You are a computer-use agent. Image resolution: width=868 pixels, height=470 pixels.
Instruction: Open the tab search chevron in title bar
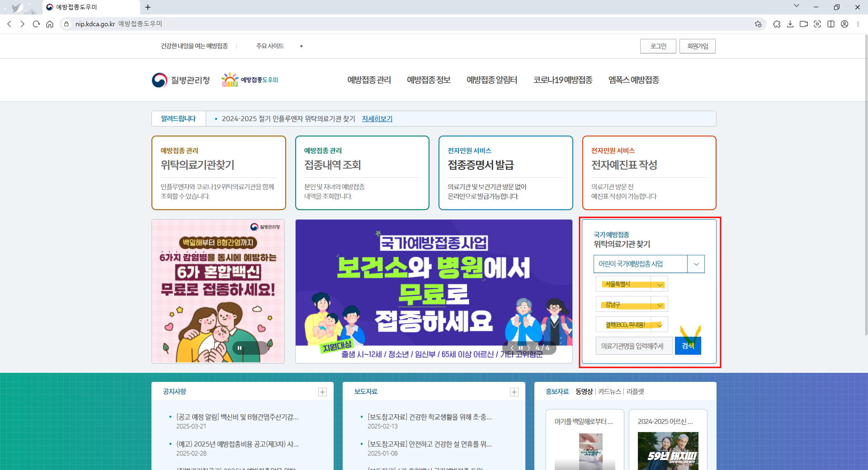coord(797,6)
